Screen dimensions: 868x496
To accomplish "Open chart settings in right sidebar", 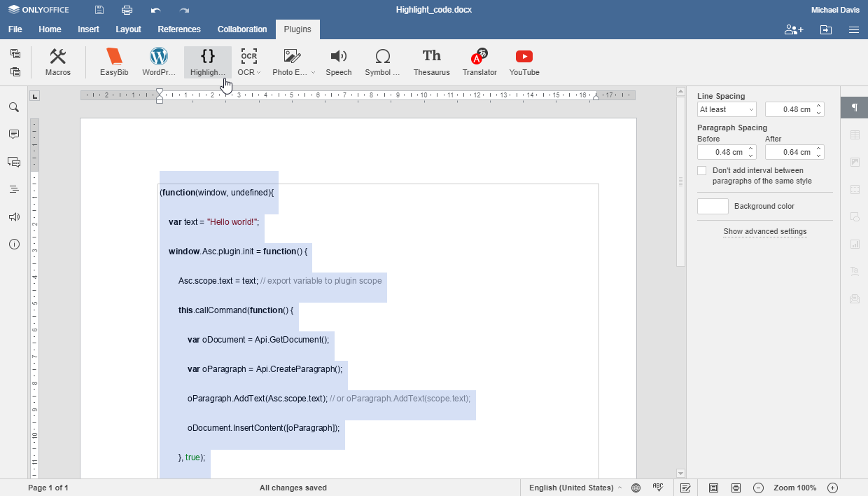I will click(855, 244).
